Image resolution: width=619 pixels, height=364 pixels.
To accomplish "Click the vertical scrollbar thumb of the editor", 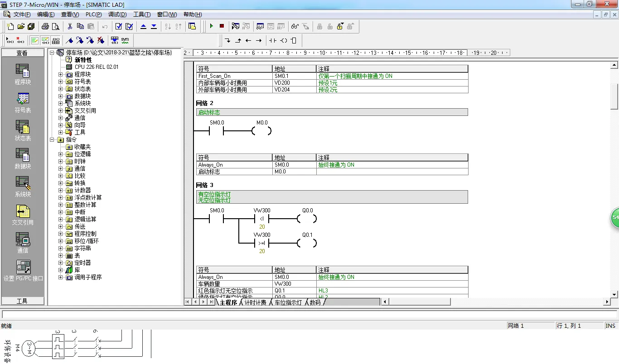I will 614,97.
